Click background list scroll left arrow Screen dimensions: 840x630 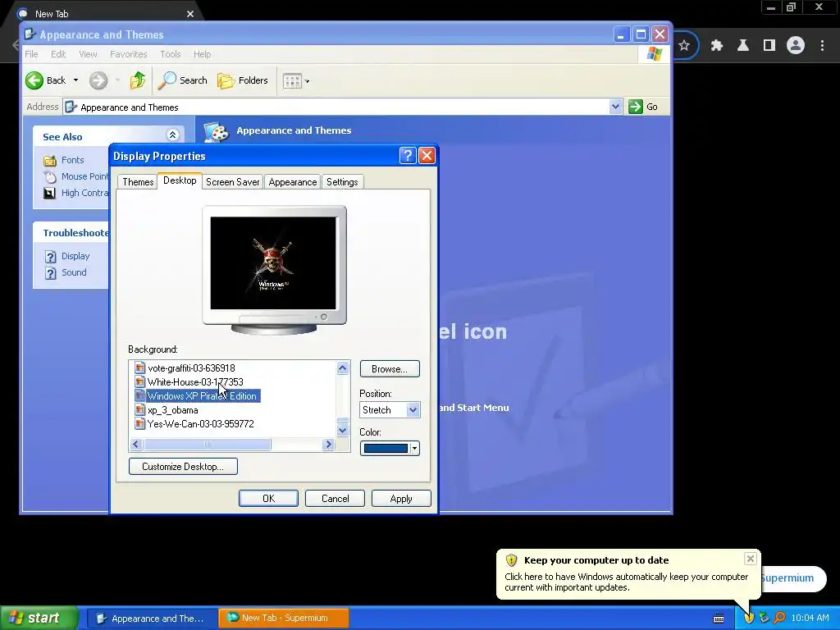pos(136,444)
